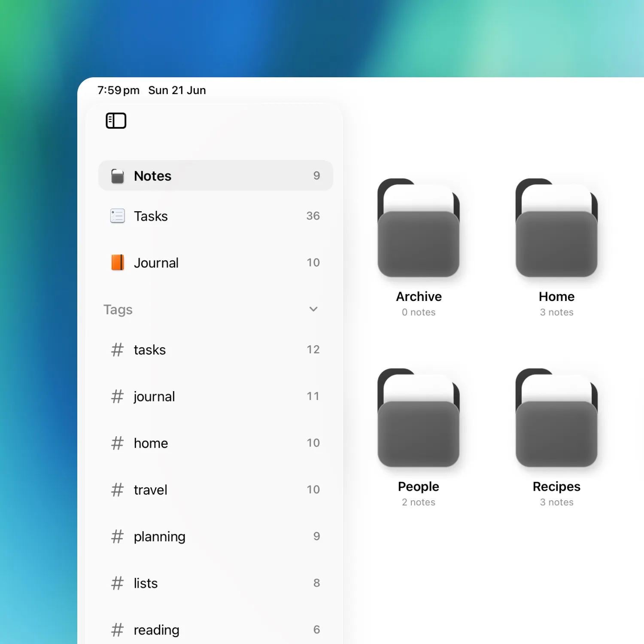Select the #travel tag
644x644 pixels.
click(x=216, y=490)
